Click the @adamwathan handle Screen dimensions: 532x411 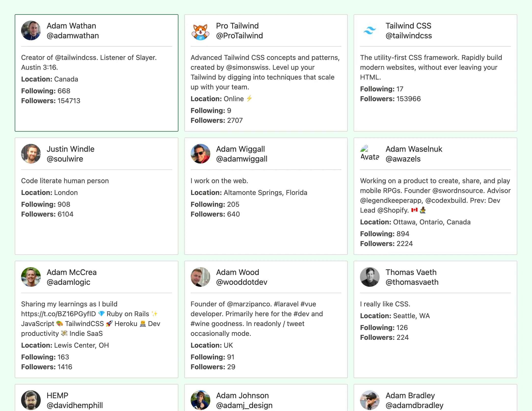coord(73,36)
